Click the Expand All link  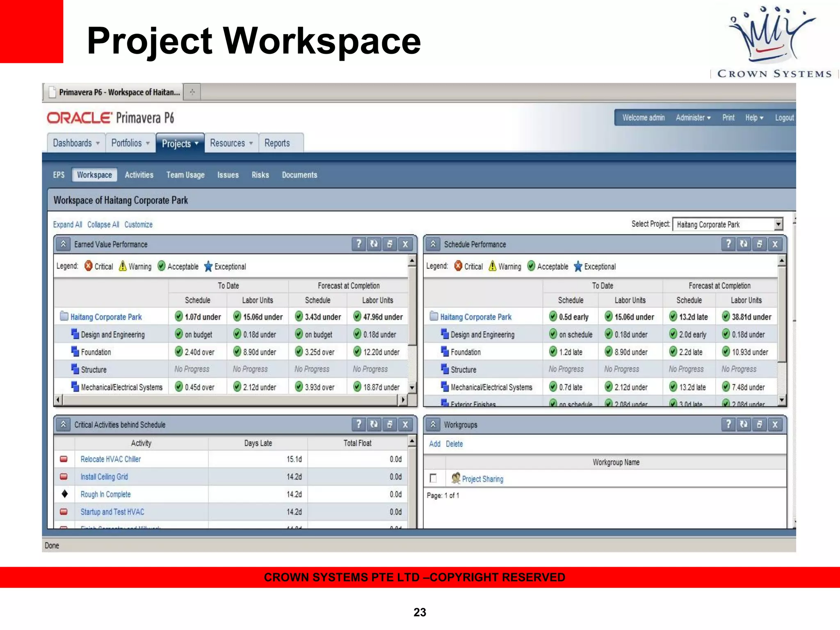click(67, 224)
